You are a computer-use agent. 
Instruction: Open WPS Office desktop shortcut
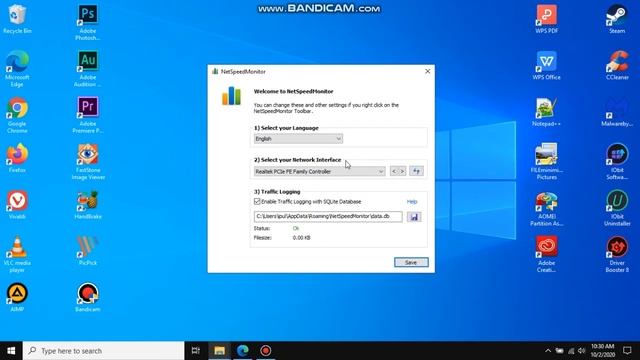click(x=547, y=65)
